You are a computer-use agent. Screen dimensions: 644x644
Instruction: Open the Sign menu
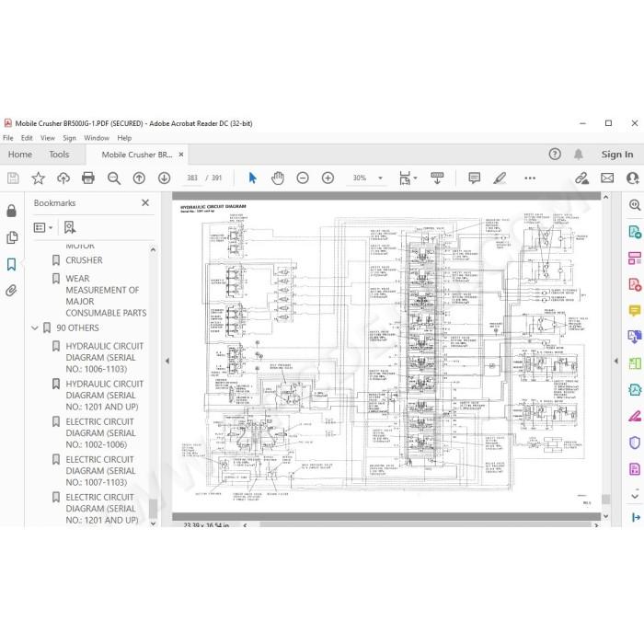(x=69, y=138)
